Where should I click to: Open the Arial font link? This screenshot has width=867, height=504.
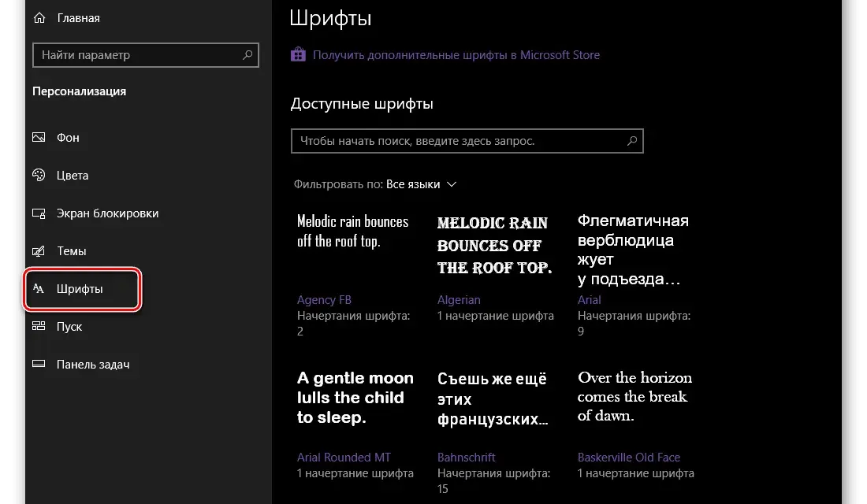(589, 299)
